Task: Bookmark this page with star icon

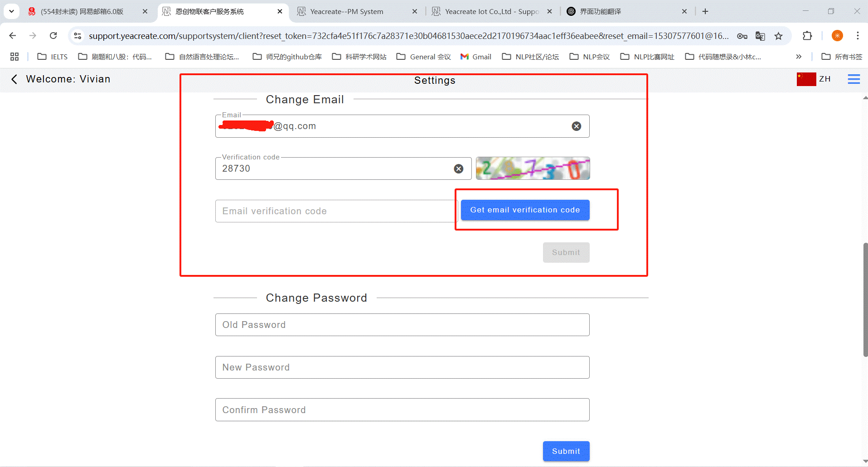Action: (x=778, y=36)
